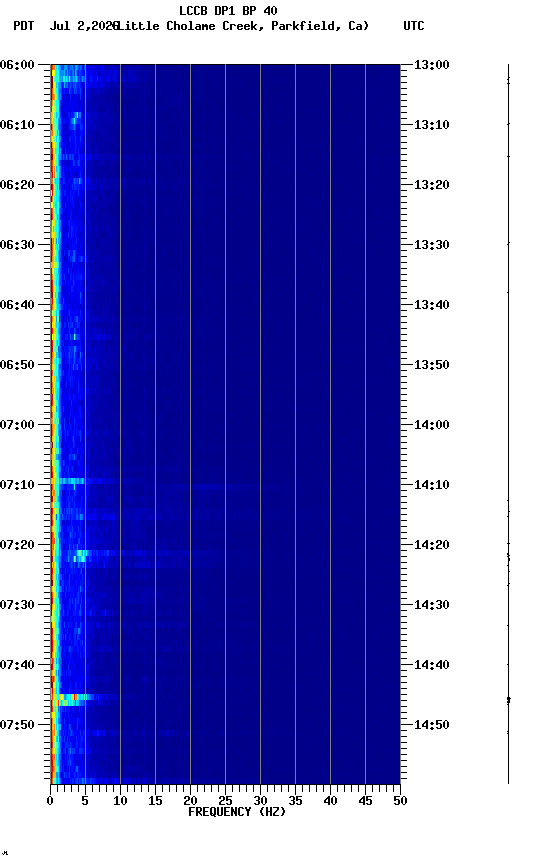Click the cyan event band near 07:09 PDT

72,481
